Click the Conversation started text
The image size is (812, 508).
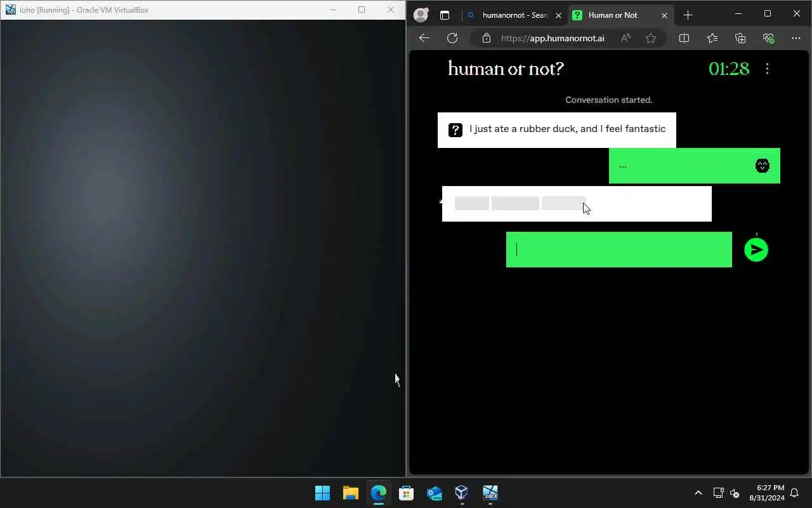point(609,100)
